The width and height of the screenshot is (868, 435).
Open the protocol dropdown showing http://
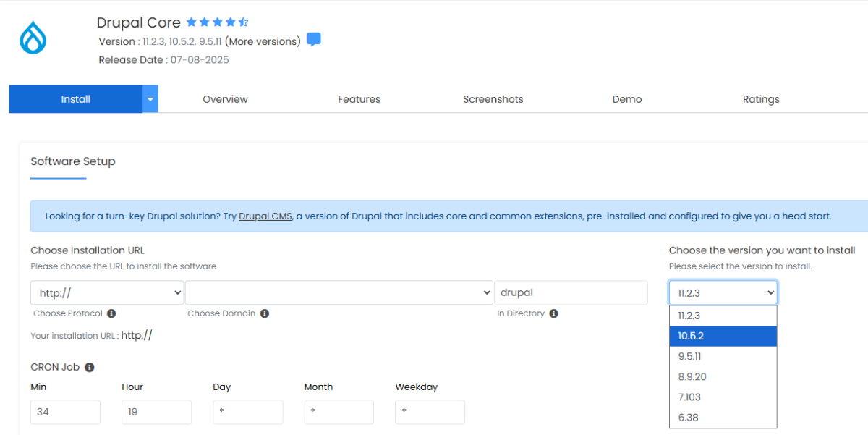(x=107, y=292)
